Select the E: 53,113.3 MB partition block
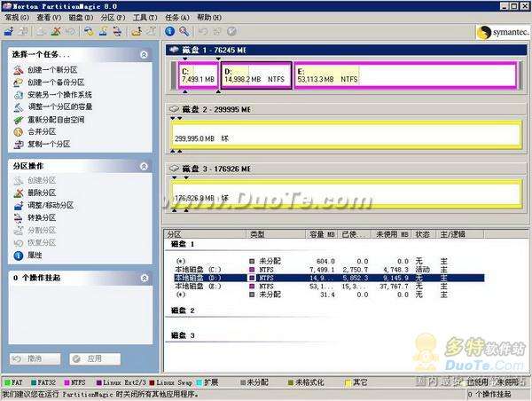532x401 pixels. 405,75
